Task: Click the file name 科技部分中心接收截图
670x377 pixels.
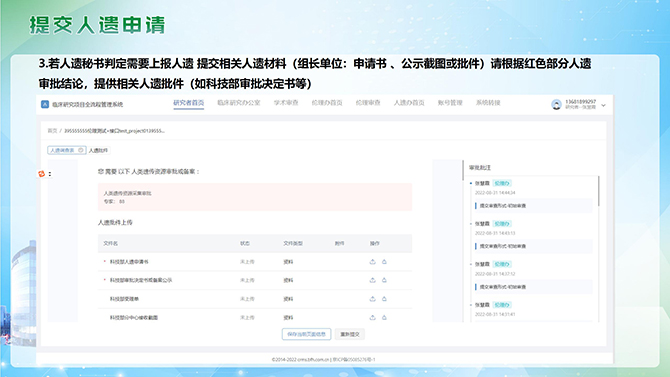Action: pos(134,318)
